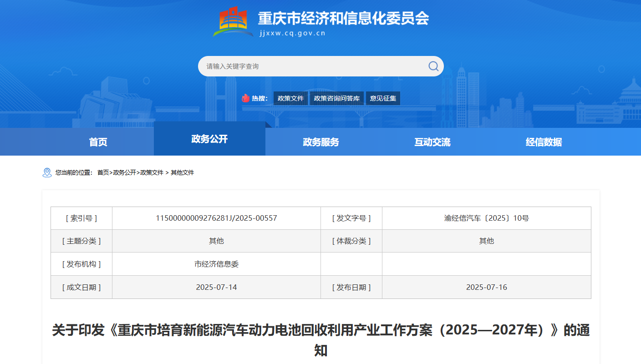The height and width of the screenshot is (364, 641).
Task: Click the 重庆市经济和信息化委员会 site title
Action: [343, 18]
